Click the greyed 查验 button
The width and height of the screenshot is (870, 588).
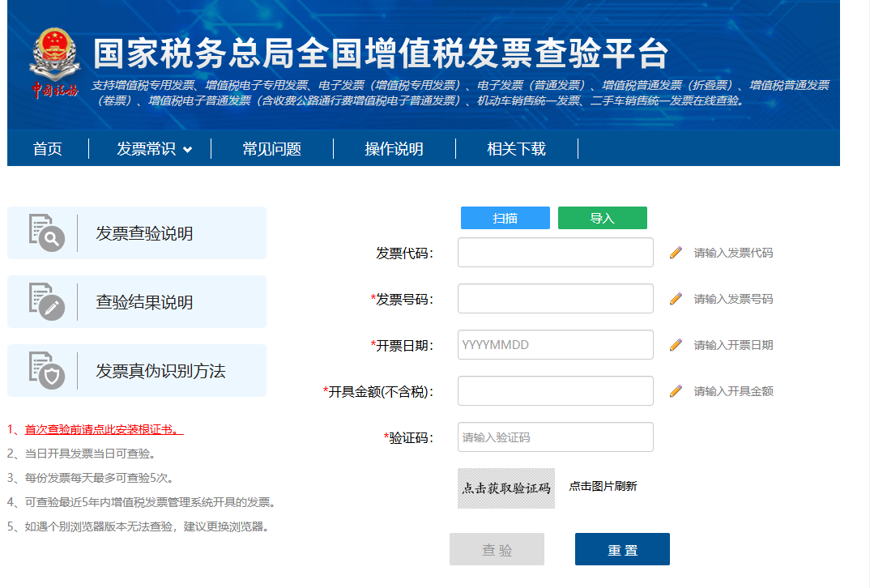[x=497, y=549]
